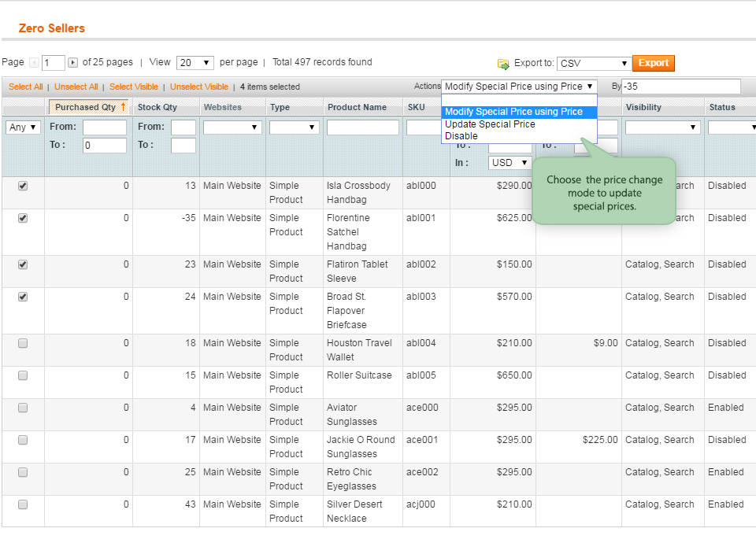Click the Unselect Visible link
The width and height of the screenshot is (756, 554).
(x=199, y=87)
